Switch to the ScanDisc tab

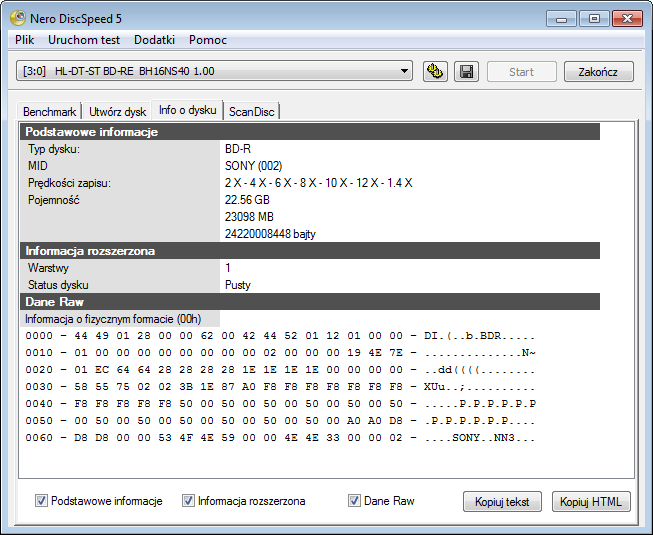[x=252, y=112]
